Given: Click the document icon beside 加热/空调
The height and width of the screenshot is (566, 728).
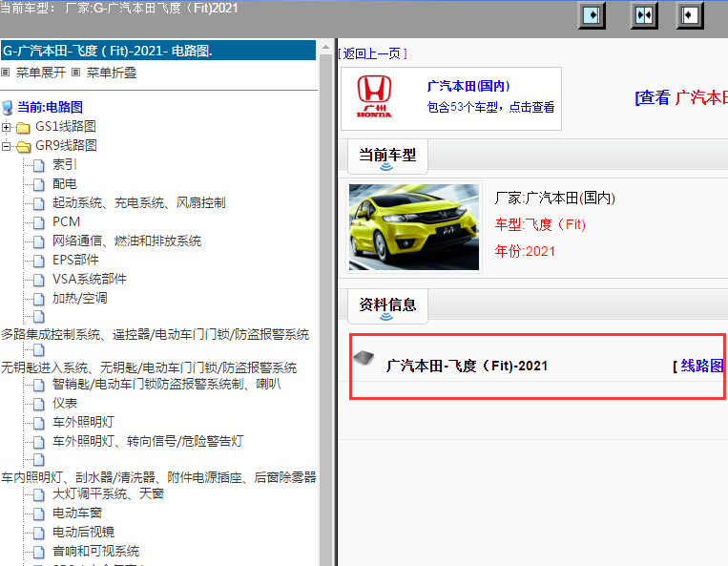Looking at the screenshot, I should click(39, 299).
